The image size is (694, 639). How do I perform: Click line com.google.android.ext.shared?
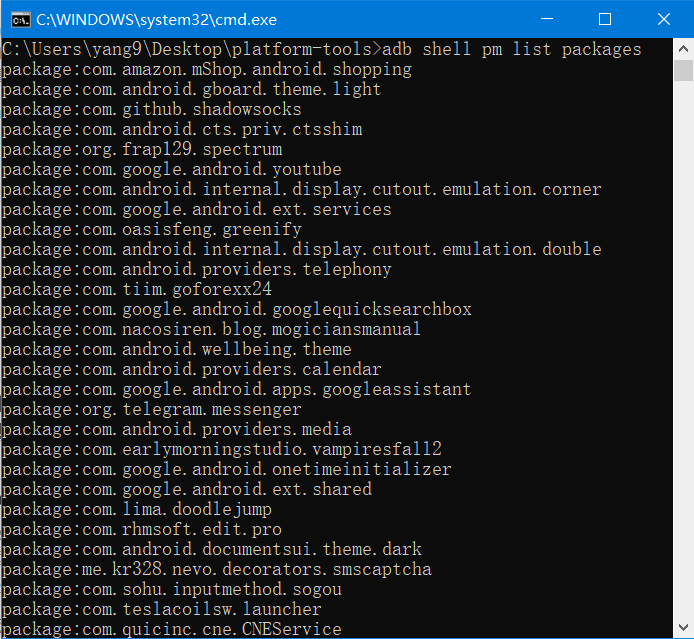tap(187, 489)
